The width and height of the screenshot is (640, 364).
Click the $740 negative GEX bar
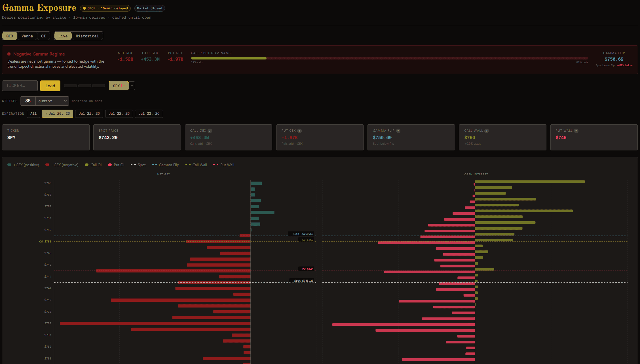(x=181, y=300)
